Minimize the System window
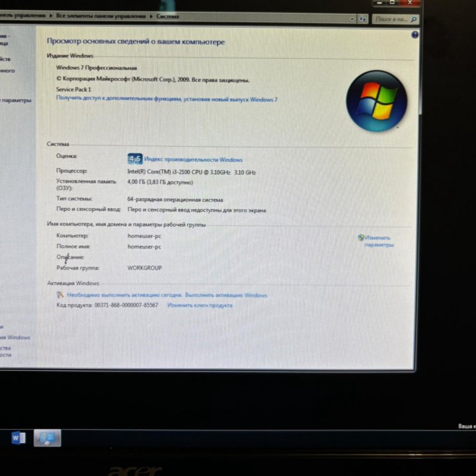 (379, 3)
